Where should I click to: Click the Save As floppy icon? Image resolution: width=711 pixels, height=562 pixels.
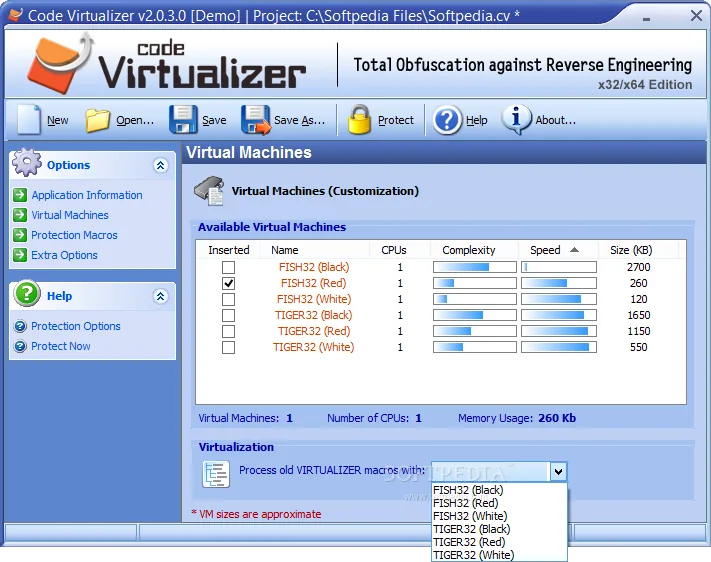click(256, 120)
